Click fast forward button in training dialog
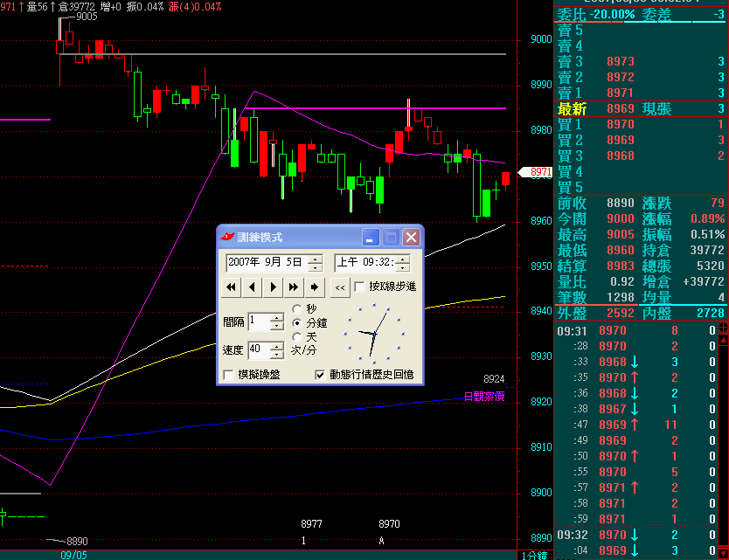The height and width of the screenshot is (560, 729). 294,287
